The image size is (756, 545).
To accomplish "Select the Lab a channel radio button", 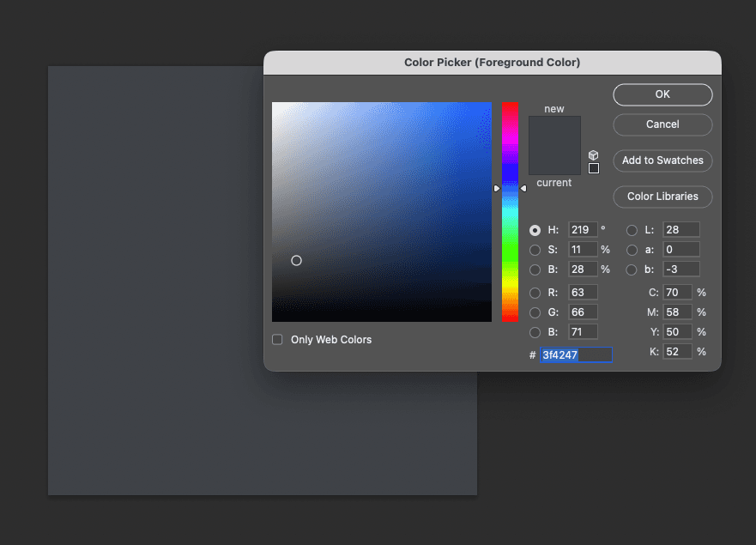I will [x=632, y=250].
